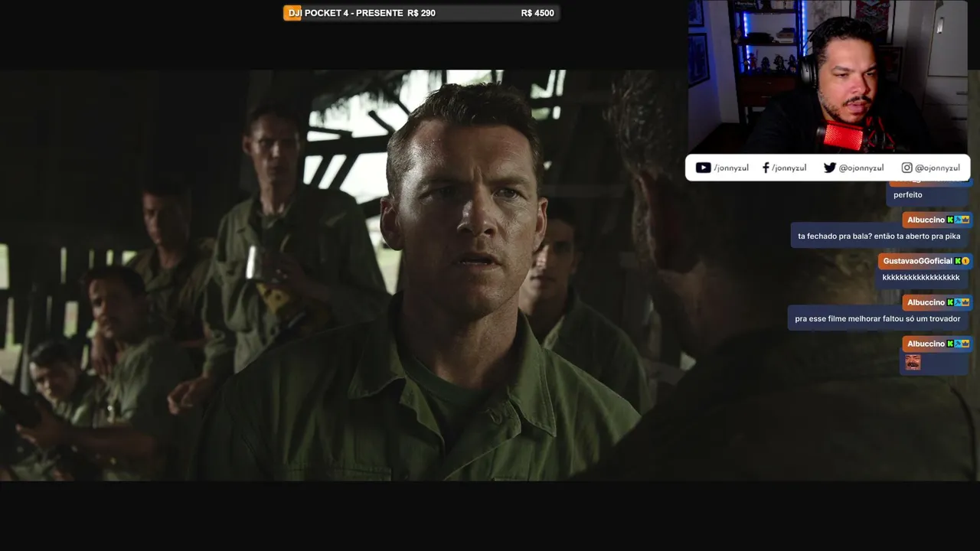The width and height of the screenshot is (980, 551).
Task: Click username GustavaoGGoficial in chat
Action: pyautogui.click(x=917, y=261)
